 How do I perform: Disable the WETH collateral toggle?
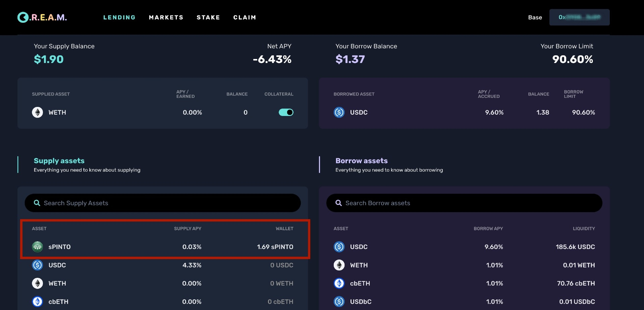click(x=286, y=112)
